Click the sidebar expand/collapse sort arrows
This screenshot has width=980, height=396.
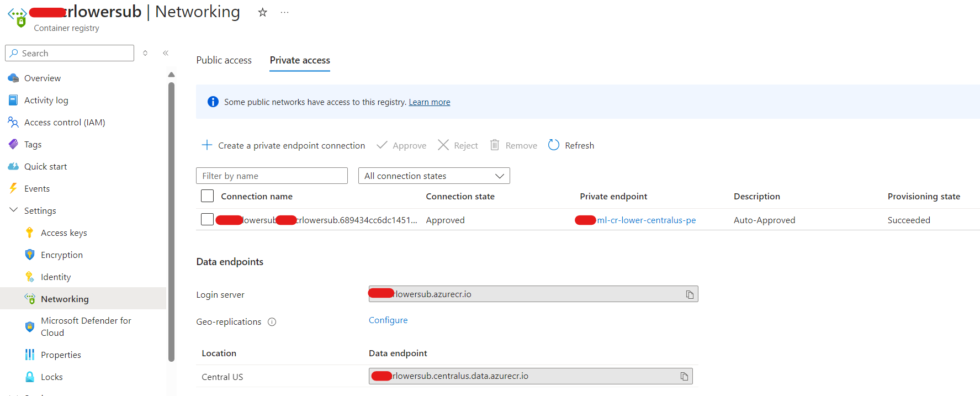click(145, 53)
